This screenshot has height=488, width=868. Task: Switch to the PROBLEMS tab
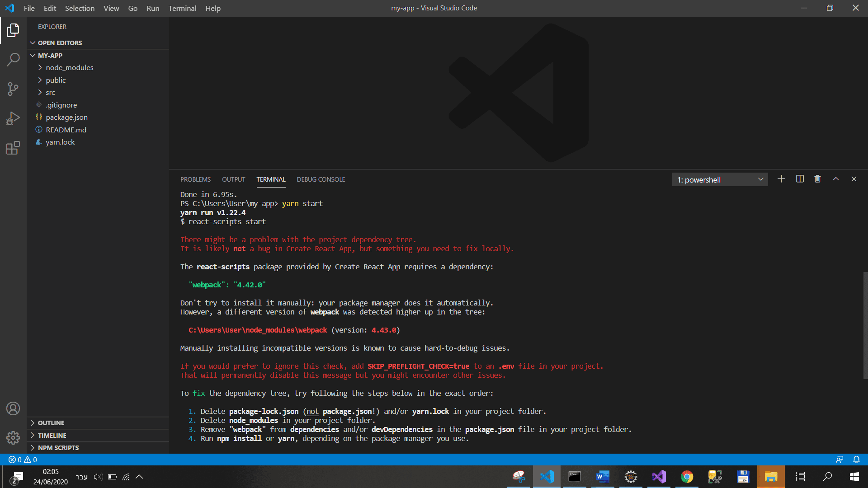[x=195, y=179]
